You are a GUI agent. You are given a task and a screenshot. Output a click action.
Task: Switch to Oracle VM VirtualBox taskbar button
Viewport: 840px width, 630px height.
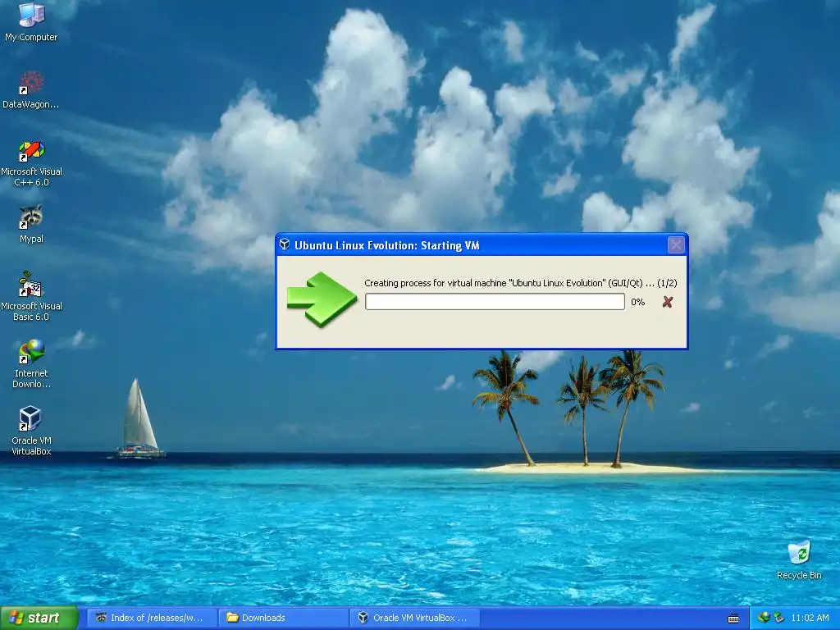[414, 618]
